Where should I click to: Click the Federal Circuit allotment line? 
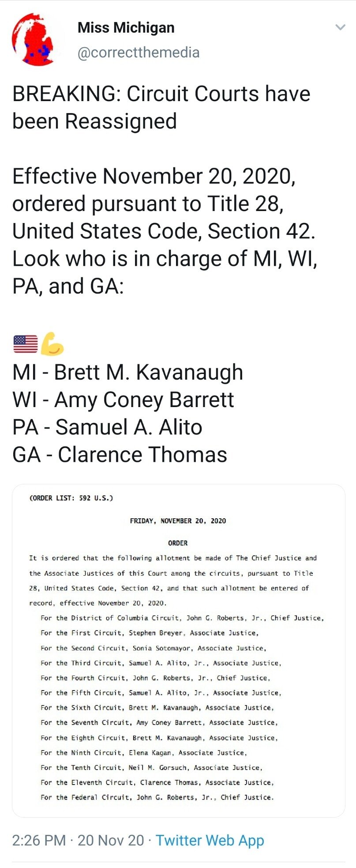tap(157, 797)
